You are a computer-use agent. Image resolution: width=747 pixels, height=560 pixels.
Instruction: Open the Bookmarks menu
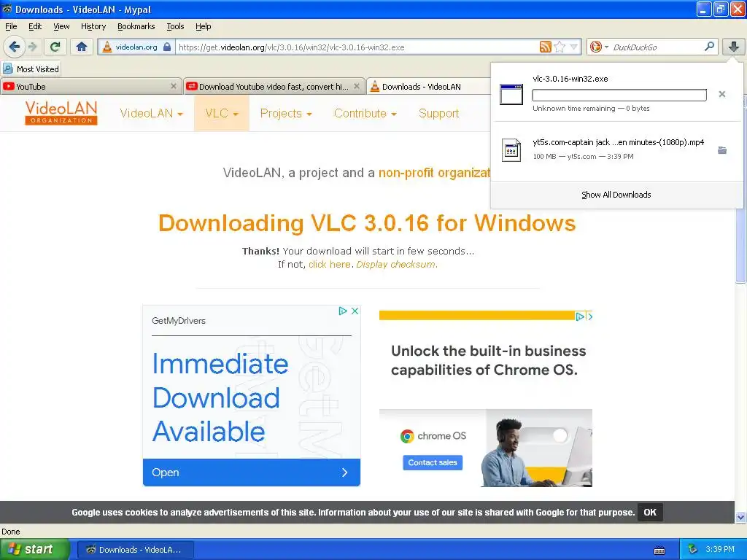(x=136, y=26)
